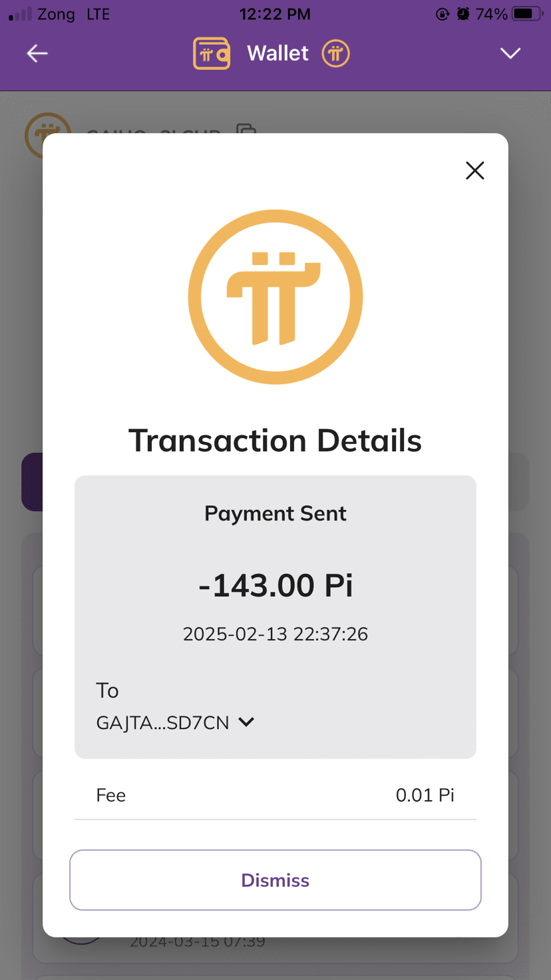
Task: Tap the -143.00 Pi amount
Action: coord(275,585)
